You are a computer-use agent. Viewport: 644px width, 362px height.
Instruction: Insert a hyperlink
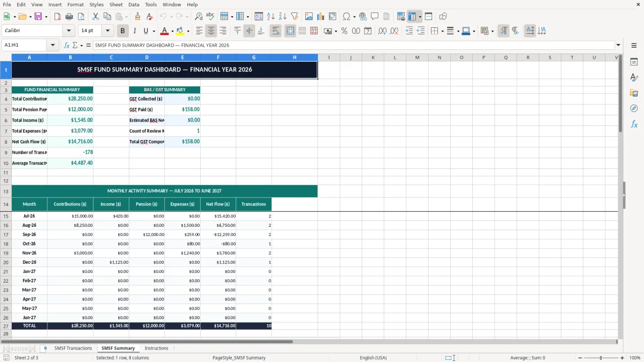pos(363,17)
